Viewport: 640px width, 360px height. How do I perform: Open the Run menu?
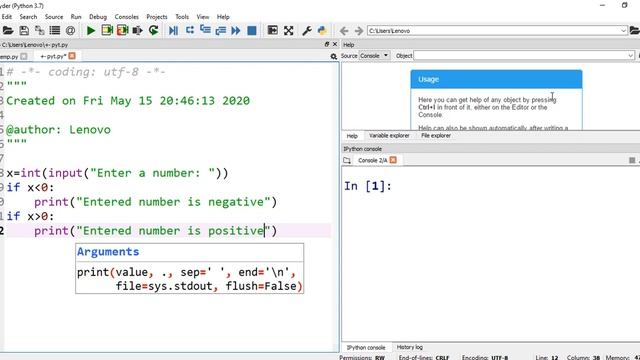[x=76, y=17]
